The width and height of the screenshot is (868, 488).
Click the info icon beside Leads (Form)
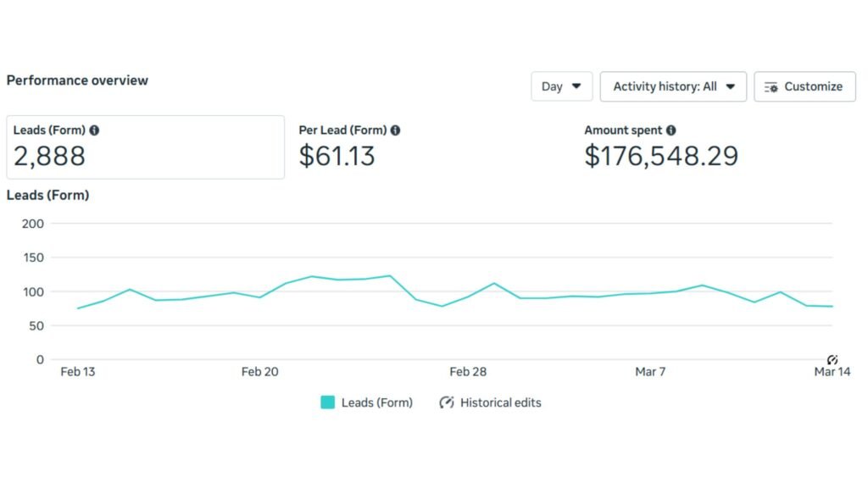tap(93, 130)
